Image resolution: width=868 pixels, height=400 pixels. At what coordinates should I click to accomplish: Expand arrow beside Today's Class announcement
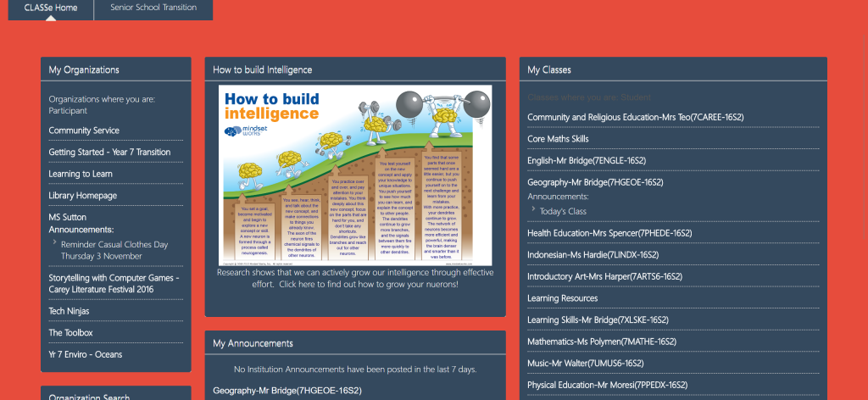pyautogui.click(x=533, y=208)
